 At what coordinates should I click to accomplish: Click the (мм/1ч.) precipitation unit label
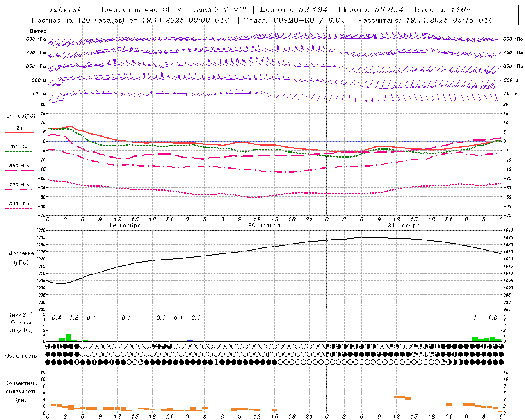[x=21, y=330]
